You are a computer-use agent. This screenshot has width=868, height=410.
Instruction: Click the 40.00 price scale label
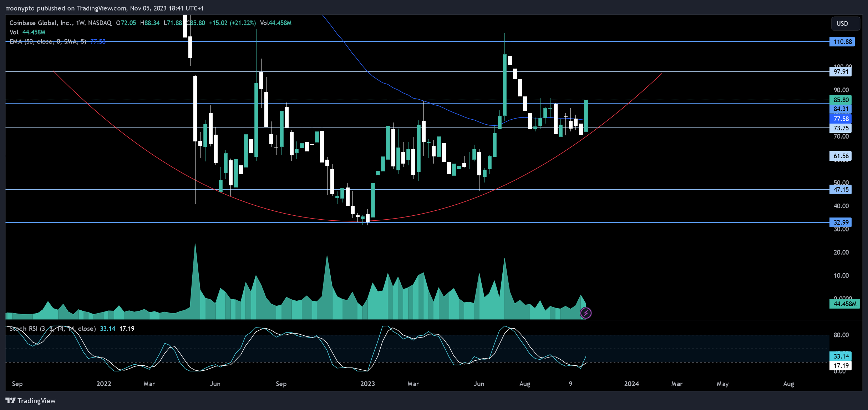click(841, 206)
